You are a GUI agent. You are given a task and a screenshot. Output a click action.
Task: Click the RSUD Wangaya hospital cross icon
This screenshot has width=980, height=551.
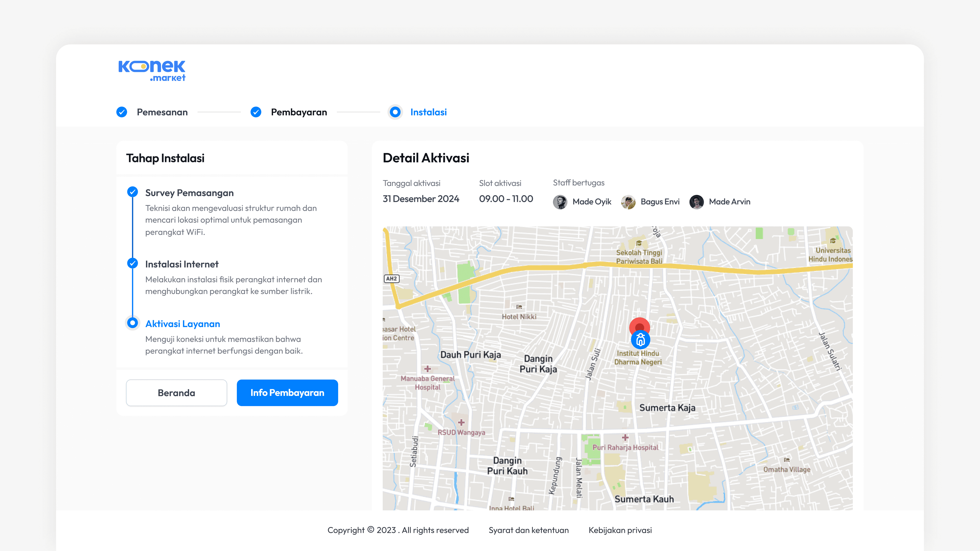click(x=461, y=422)
